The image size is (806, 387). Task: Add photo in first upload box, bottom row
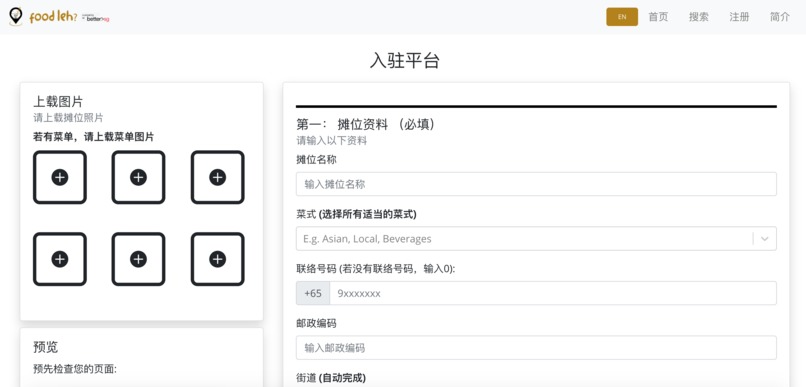(x=60, y=259)
